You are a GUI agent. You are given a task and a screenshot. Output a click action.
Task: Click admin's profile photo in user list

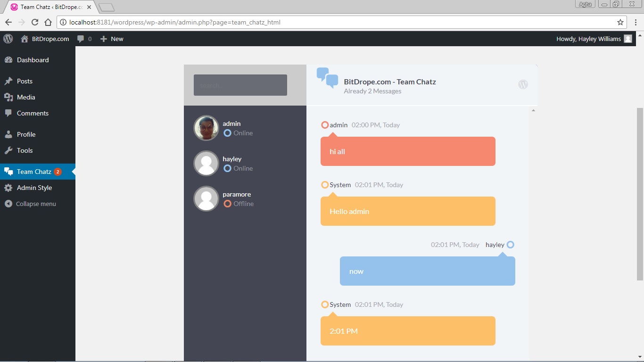206,128
